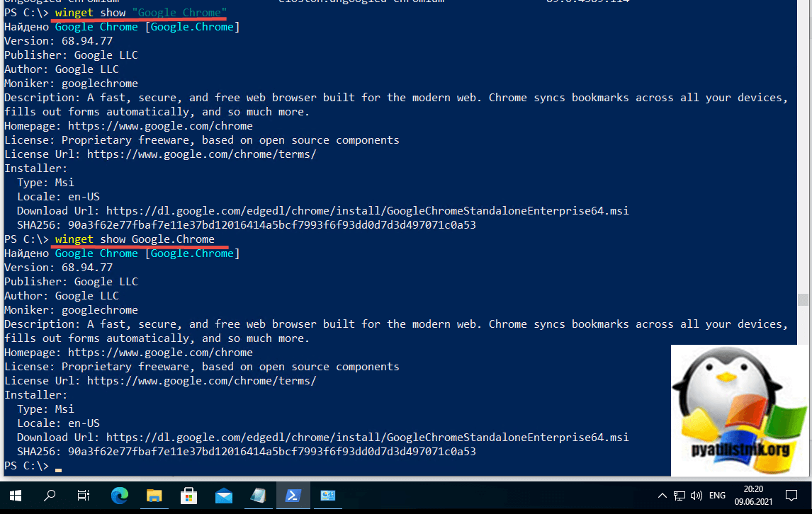The height and width of the screenshot is (514, 812).
Task: Click SHA256 hash line below the Google.Chrome command
Action: [247, 452]
